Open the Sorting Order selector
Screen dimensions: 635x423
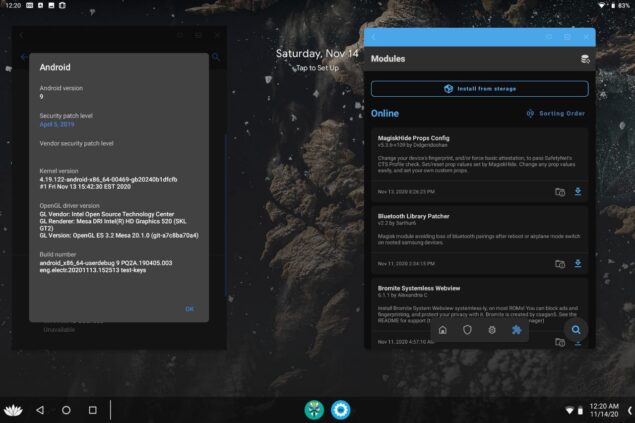[x=555, y=113]
